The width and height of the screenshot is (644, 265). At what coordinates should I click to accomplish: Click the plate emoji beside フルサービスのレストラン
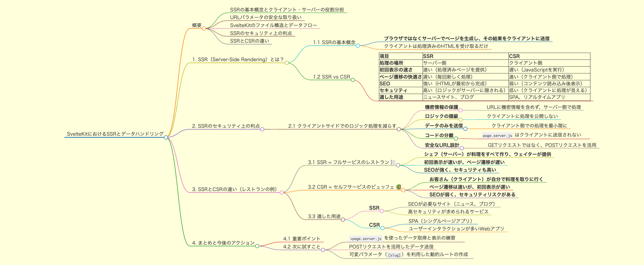tap(393, 162)
